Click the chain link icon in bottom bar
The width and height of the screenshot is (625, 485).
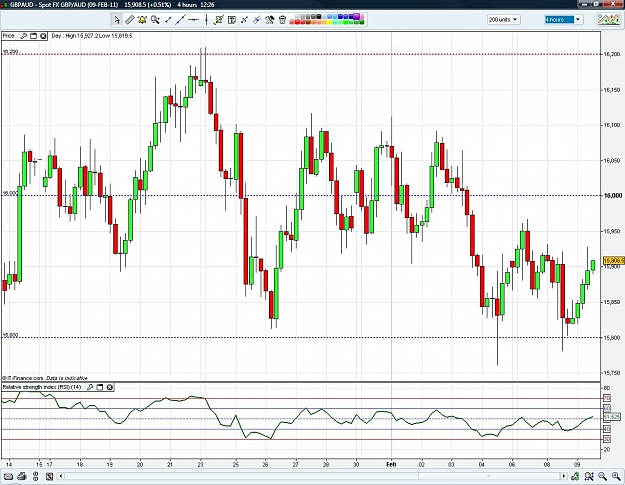tap(36, 476)
